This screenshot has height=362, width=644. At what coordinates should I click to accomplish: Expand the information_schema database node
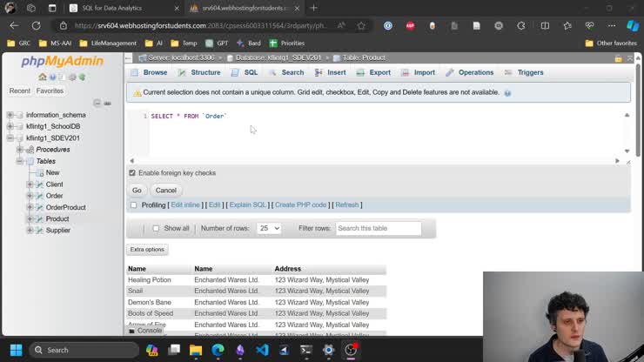(x=10, y=115)
